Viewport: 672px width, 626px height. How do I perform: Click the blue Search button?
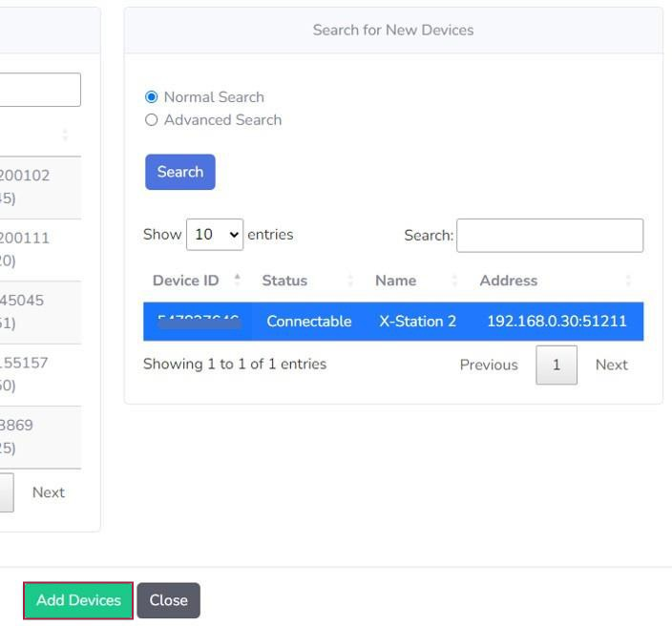pos(179,172)
